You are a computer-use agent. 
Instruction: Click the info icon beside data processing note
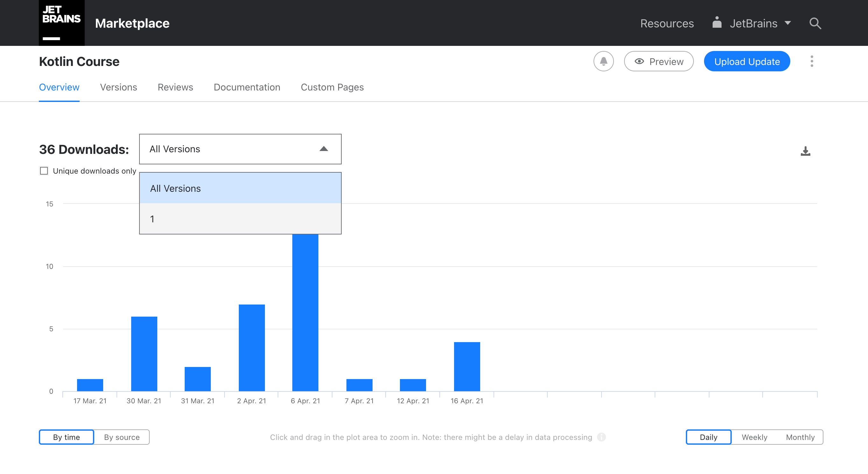601,437
